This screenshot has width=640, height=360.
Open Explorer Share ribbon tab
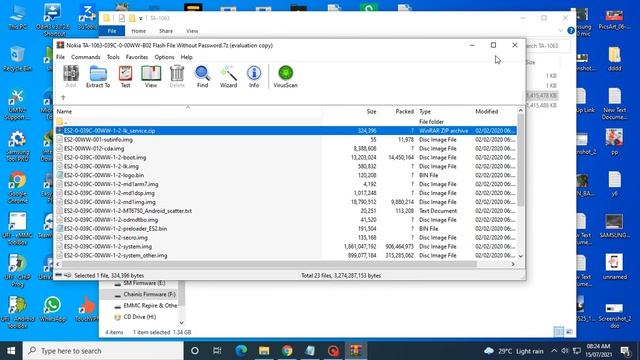click(166, 31)
